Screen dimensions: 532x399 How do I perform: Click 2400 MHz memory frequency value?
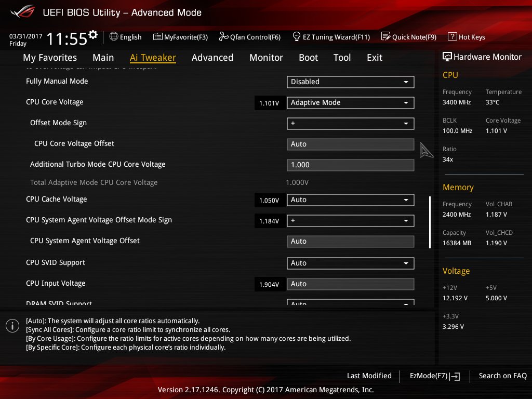[x=457, y=215]
